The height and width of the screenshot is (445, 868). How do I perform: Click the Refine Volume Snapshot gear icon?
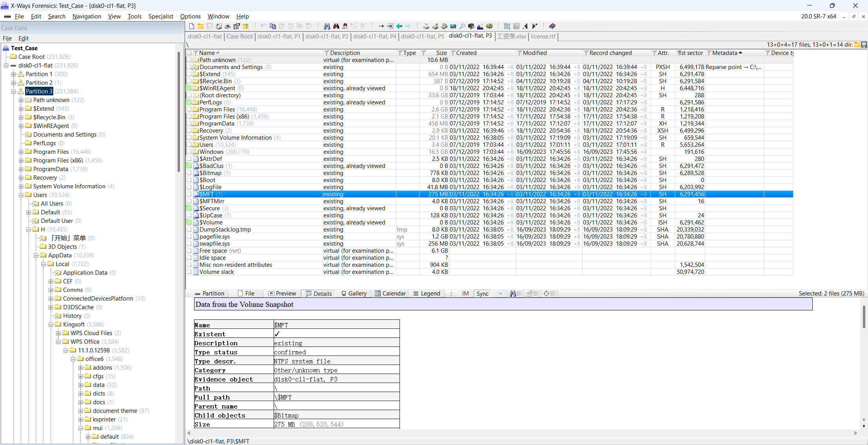tap(489, 26)
